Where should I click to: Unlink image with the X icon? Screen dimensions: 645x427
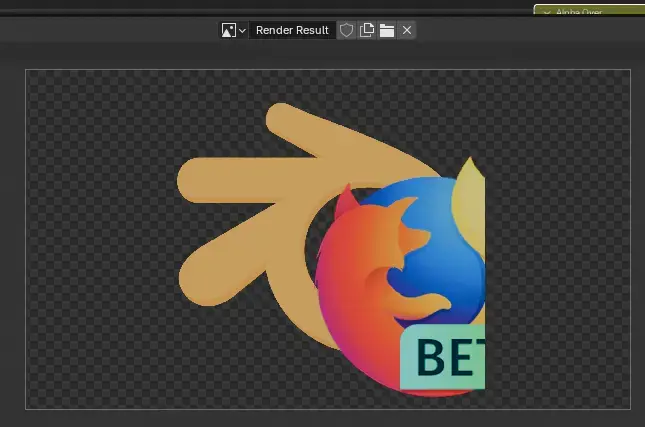click(x=407, y=30)
